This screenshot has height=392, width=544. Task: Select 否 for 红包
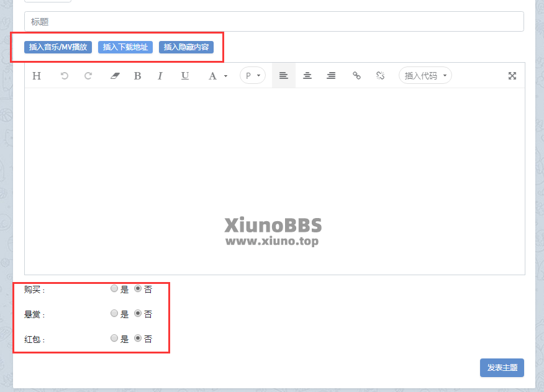pos(138,338)
